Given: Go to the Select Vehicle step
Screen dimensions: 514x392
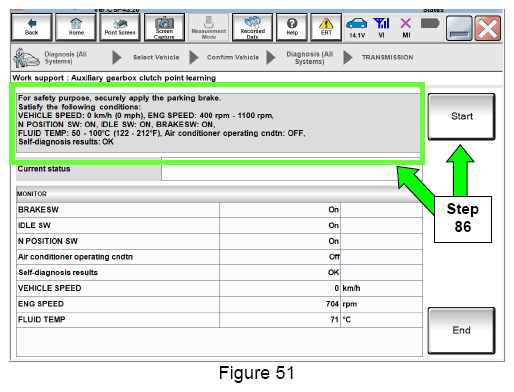Looking at the screenshot, I should point(156,57).
